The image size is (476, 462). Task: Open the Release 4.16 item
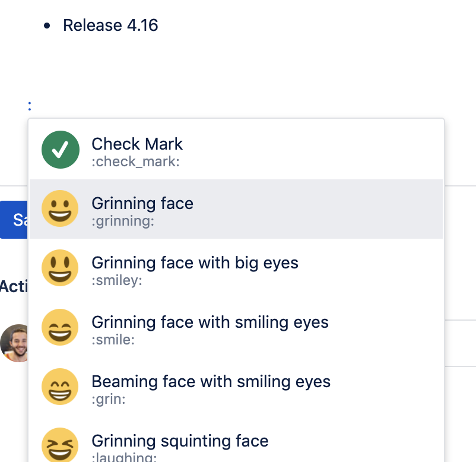[x=110, y=26]
